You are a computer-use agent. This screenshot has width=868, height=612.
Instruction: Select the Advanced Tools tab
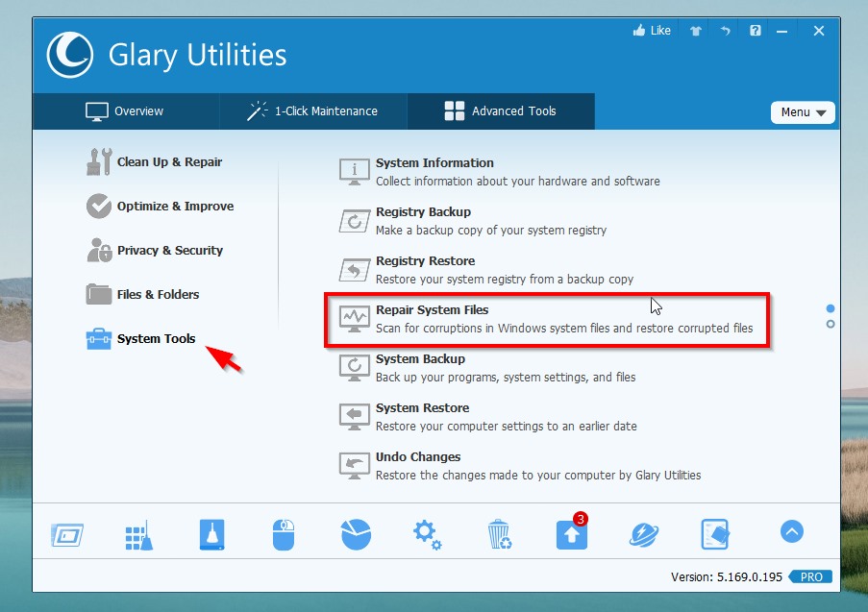501,111
